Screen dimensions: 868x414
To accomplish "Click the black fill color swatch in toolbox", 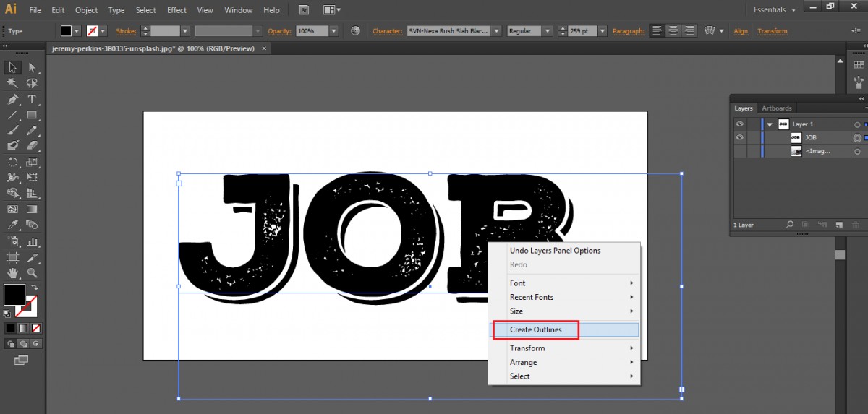I will tap(14, 294).
